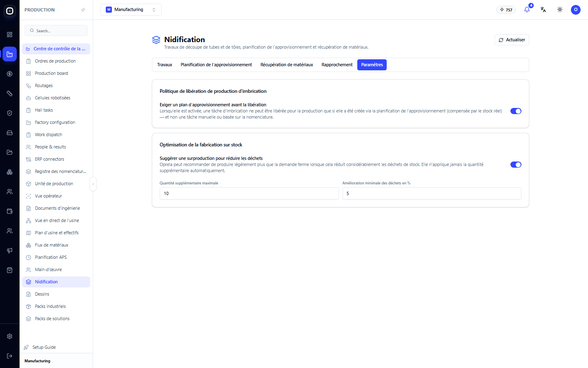Open the Setup Guide link
Screen dimensions: 588x368
click(44, 347)
